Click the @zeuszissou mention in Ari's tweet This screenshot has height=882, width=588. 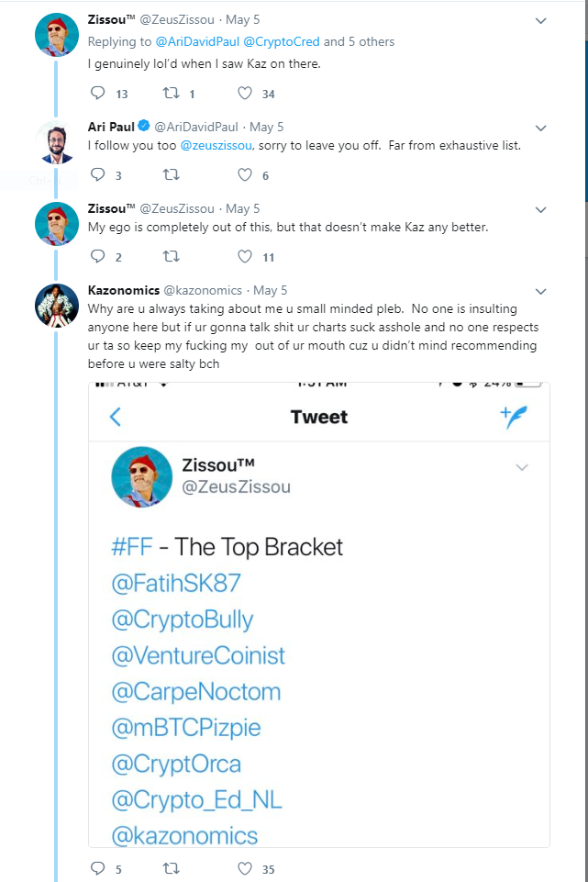tap(216, 145)
